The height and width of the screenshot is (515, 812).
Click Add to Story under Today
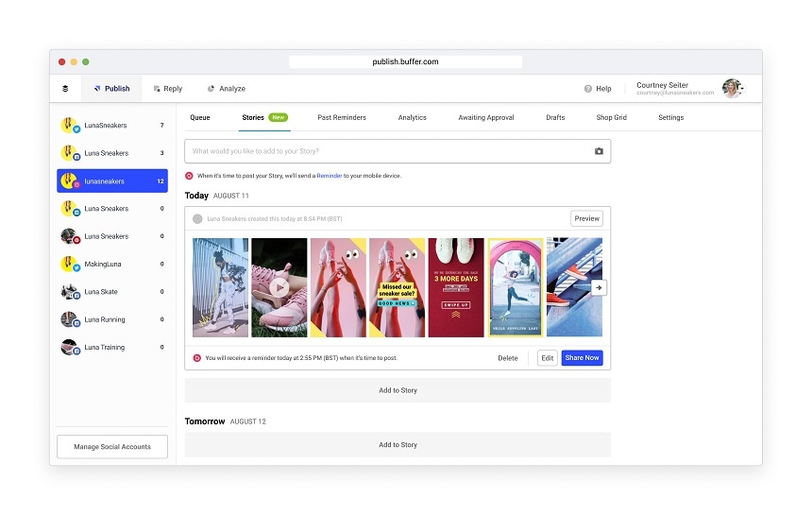[398, 390]
